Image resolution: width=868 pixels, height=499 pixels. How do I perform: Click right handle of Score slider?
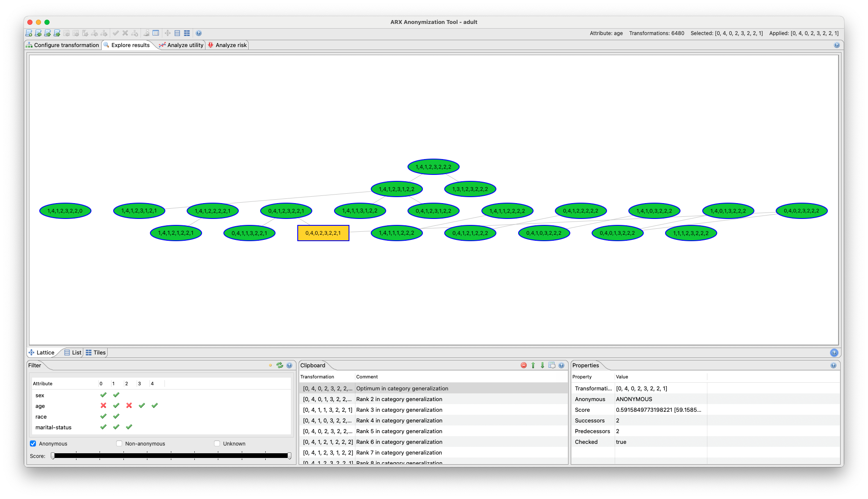[x=289, y=456]
